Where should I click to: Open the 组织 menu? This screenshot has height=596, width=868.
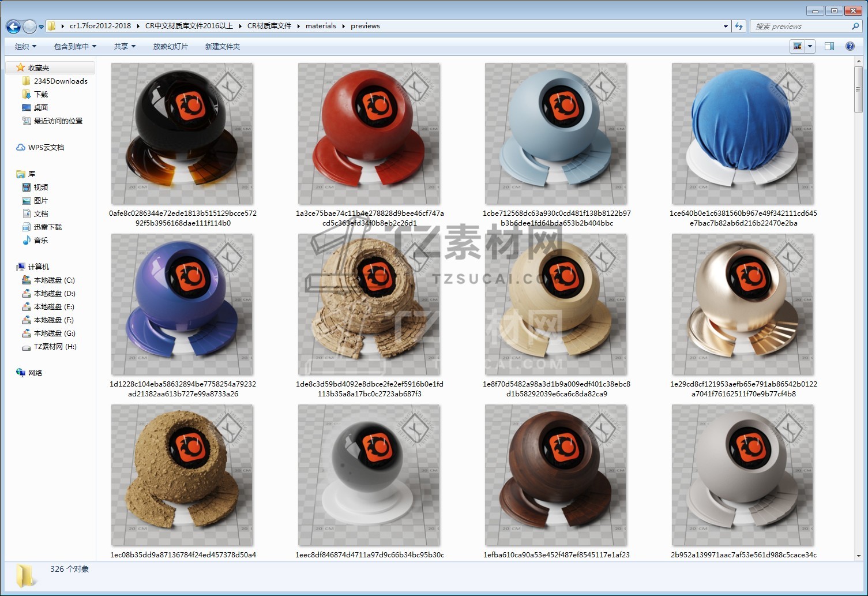25,46
